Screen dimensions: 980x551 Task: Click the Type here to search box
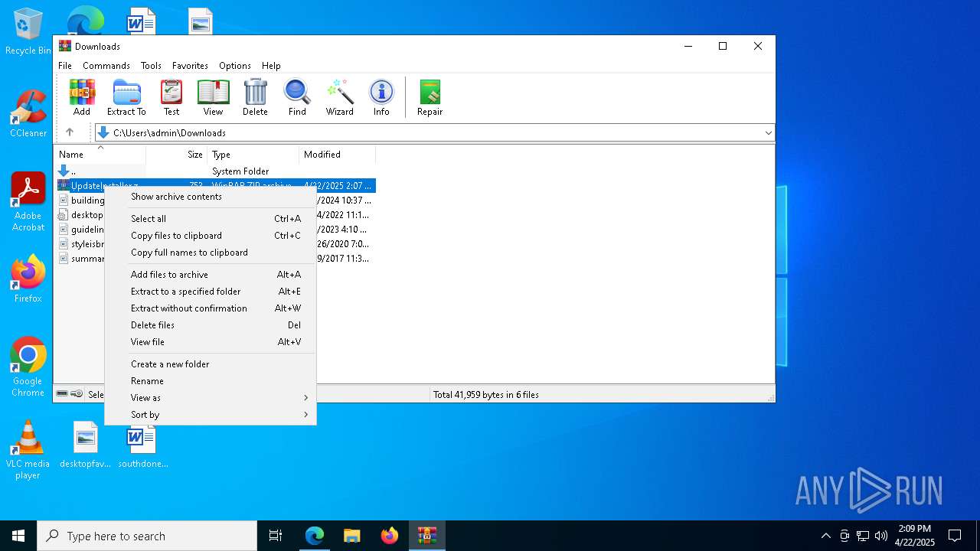[x=147, y=536]
